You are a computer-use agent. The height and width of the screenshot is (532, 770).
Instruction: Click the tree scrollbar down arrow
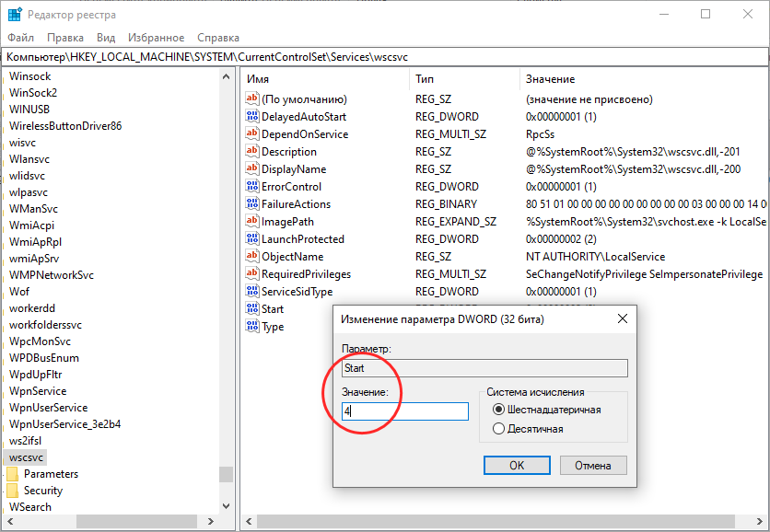(x=226, y=506)
